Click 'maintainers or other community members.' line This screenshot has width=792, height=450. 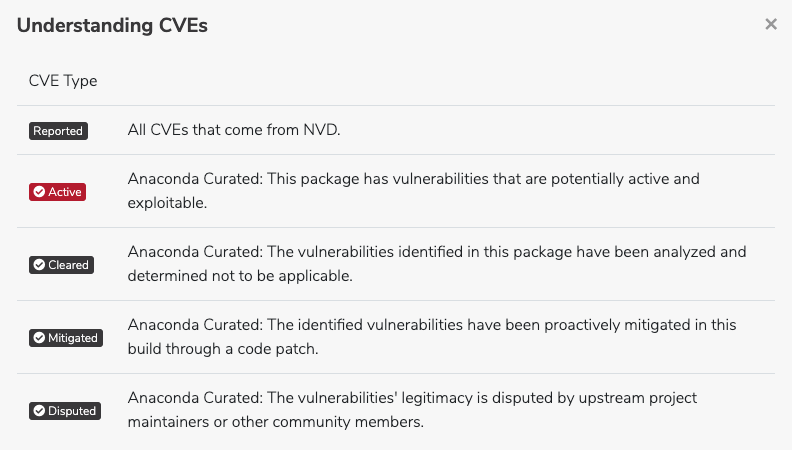tap(276, 422)
